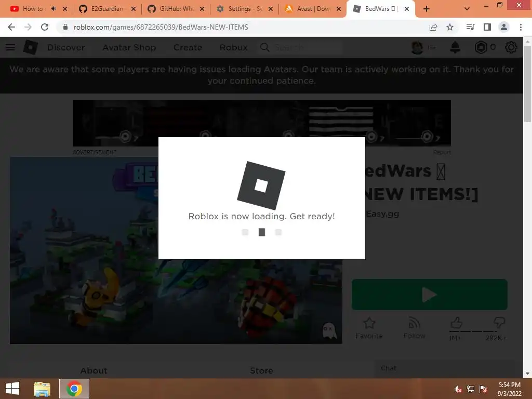
Task: Open Roblox hamburger navigation menu
Action: [x=10, y=47]
